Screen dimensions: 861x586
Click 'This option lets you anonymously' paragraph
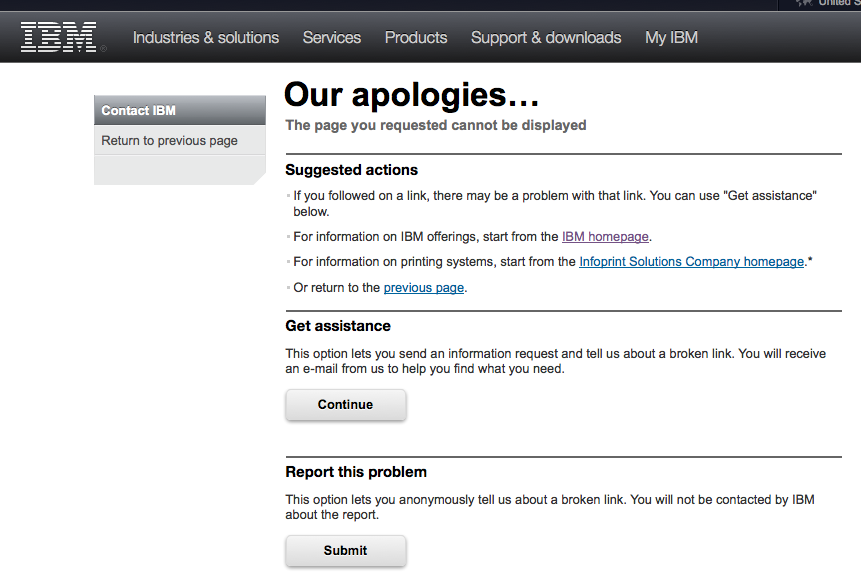[x=550, y=507]
